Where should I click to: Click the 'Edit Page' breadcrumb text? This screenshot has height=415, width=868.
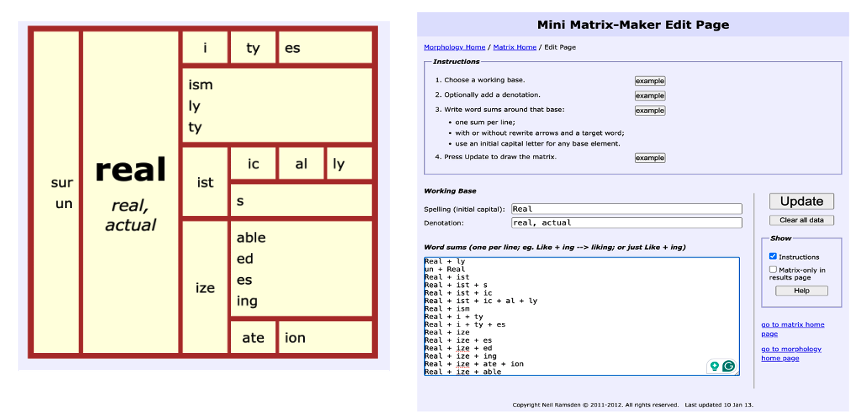560,48
